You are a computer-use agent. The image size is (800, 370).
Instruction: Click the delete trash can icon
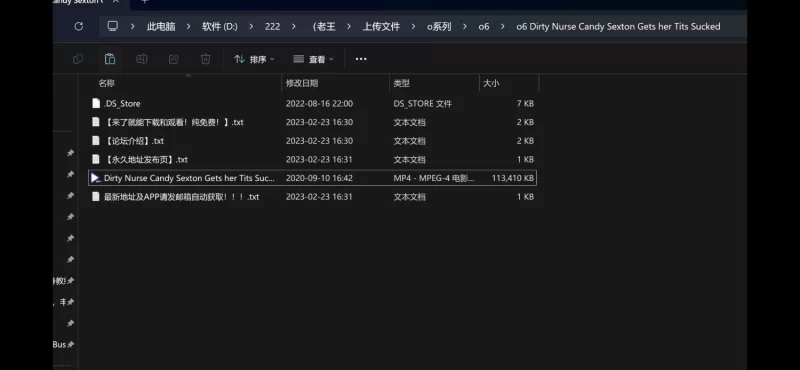point(206,59)
